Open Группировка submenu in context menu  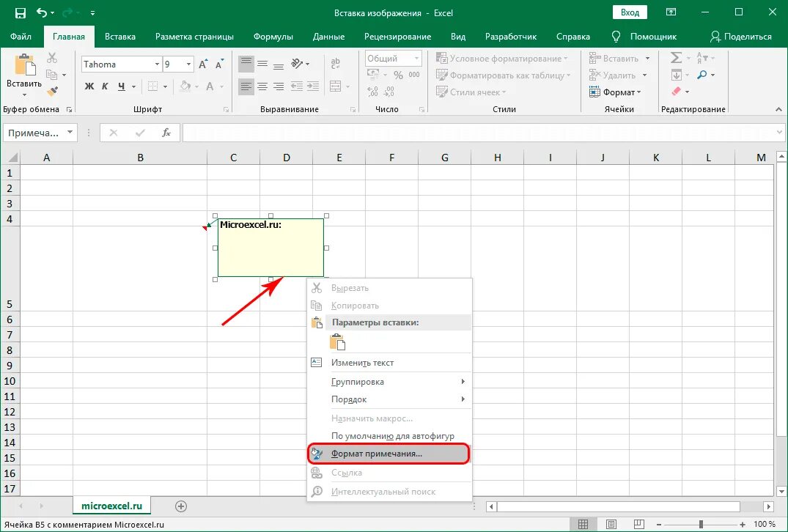(389, 382)
